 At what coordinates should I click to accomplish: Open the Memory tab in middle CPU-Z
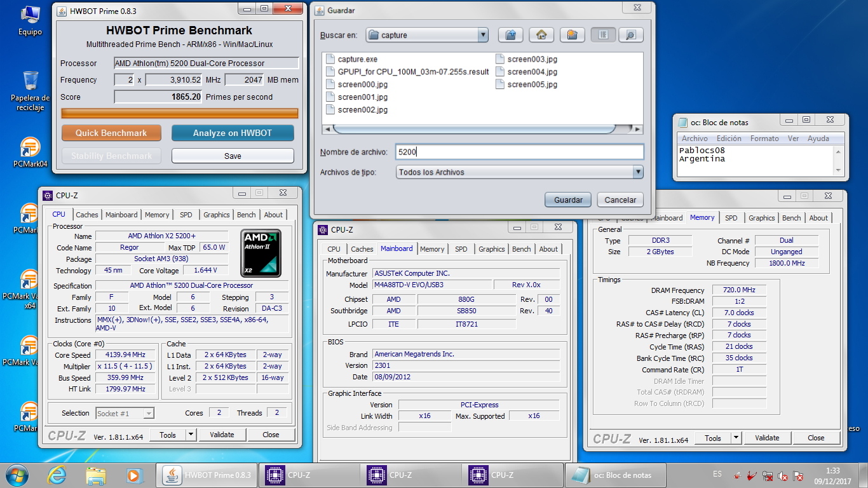click(432, 249)
